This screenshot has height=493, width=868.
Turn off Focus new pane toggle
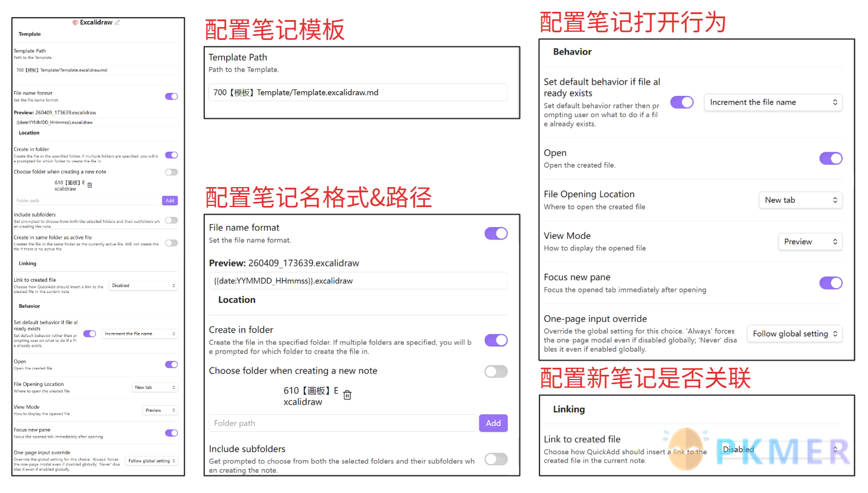click(831, 283)
